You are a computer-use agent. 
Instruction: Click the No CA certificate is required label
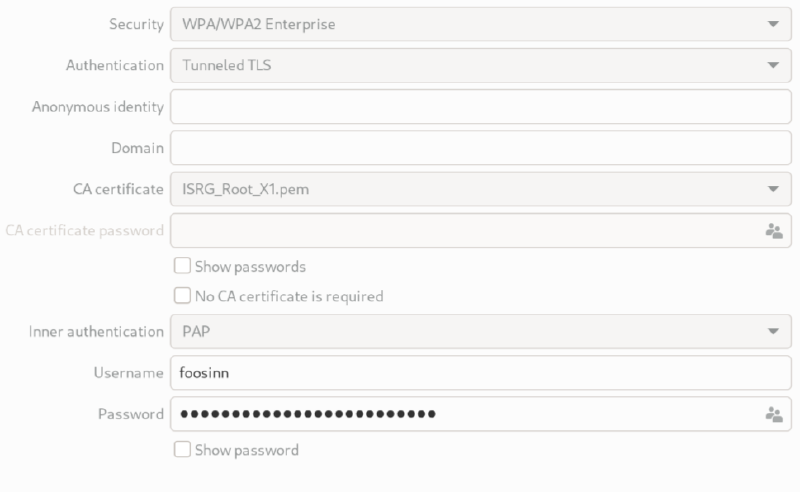pyautogui.click(x=289, y=296)
